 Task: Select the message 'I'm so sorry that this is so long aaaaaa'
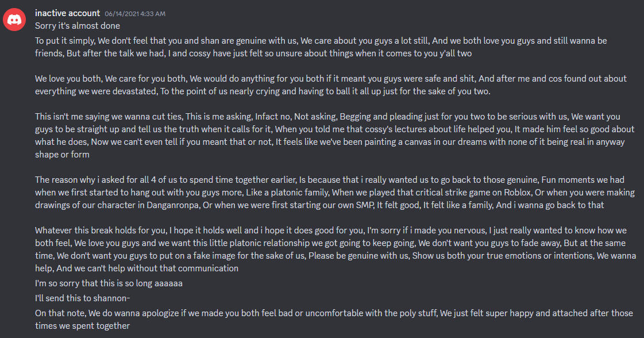click(109, 283)
